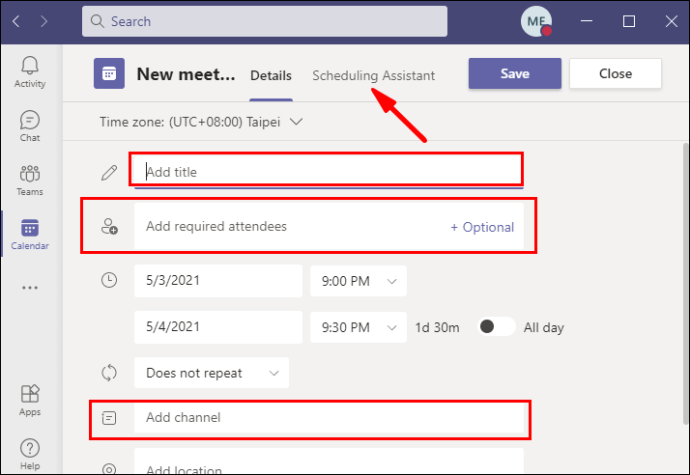The height and width of the screenshot is (475, 690).
Task: Open the Calendar view
Action: (30, 234)
